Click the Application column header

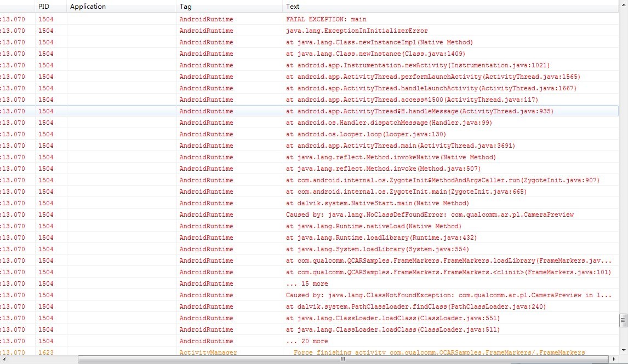pos(121,7)
